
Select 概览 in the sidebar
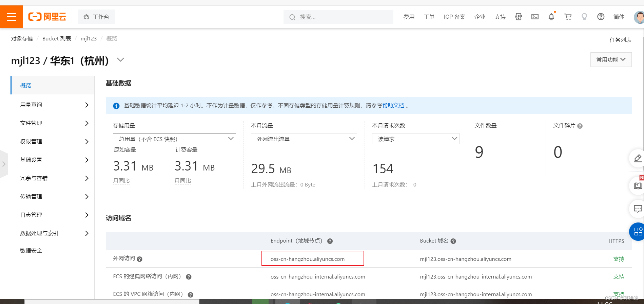click(x=53, y=85)
